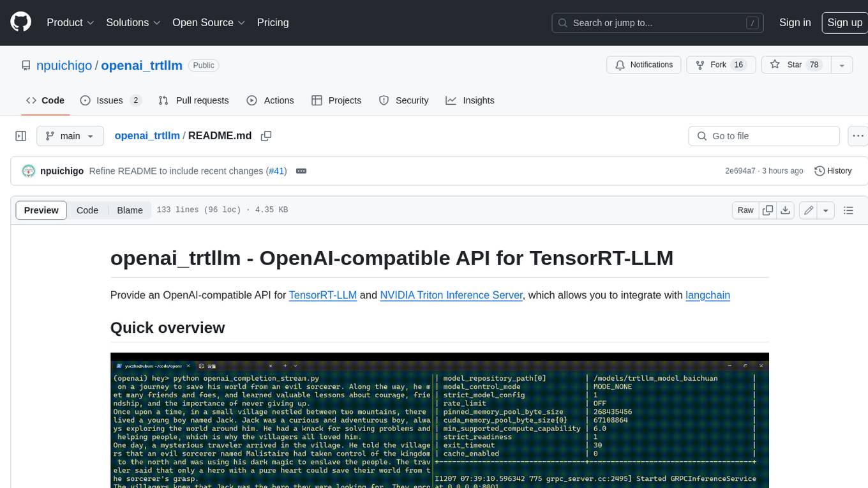Go to openai_trtllm root in breadcrumb
Image resolution: width=868 pixels, height=488 pixels.
[147, 135]
